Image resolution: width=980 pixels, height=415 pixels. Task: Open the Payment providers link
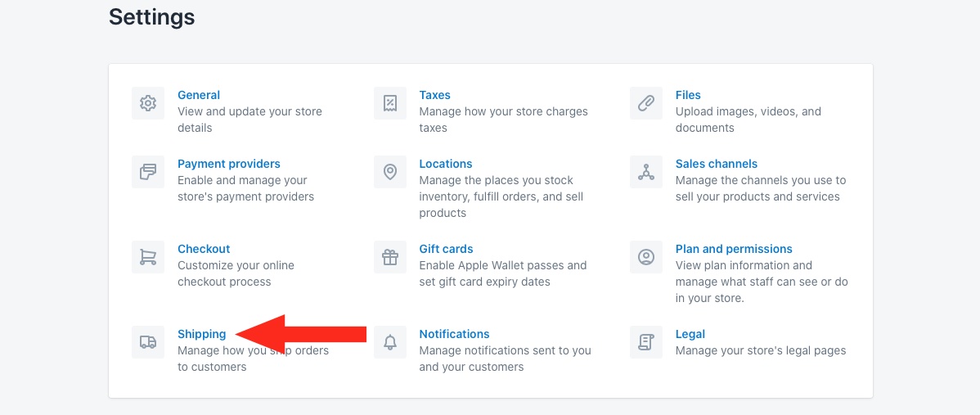228,164
